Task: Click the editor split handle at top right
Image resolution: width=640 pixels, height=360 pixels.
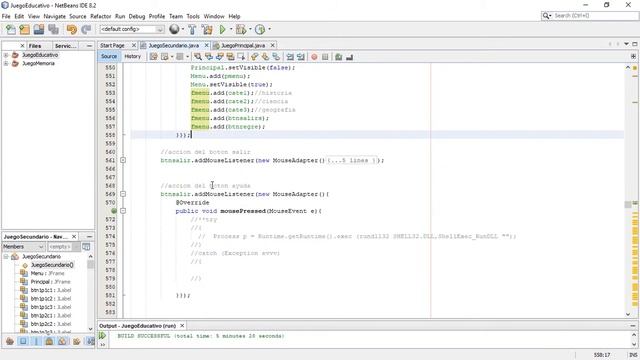Action: [633, 56]
